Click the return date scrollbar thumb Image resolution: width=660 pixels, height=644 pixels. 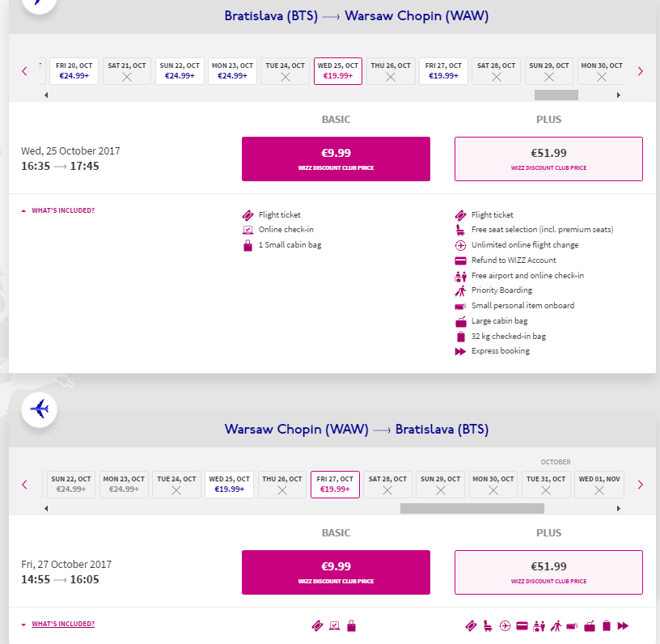[x=472, y=508]
